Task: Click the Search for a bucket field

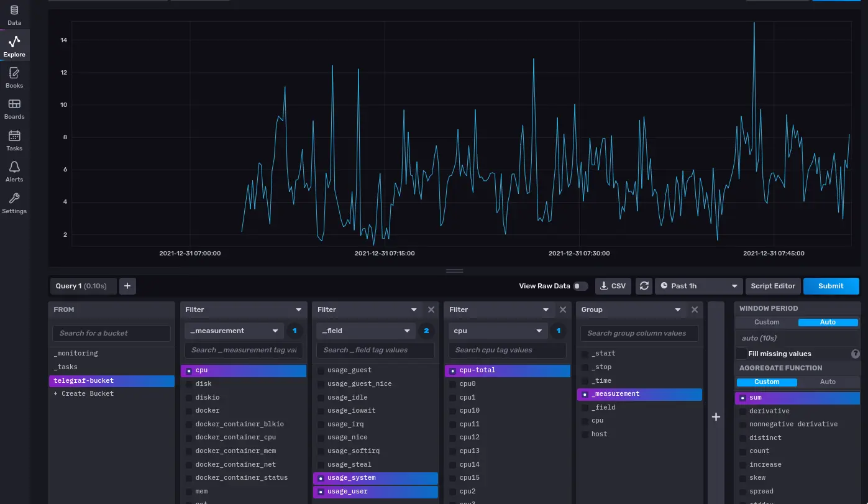Action: coord(111,333)
